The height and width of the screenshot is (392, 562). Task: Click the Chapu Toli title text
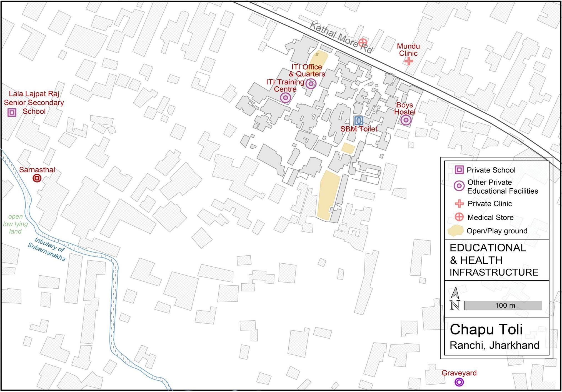(486, 329)
